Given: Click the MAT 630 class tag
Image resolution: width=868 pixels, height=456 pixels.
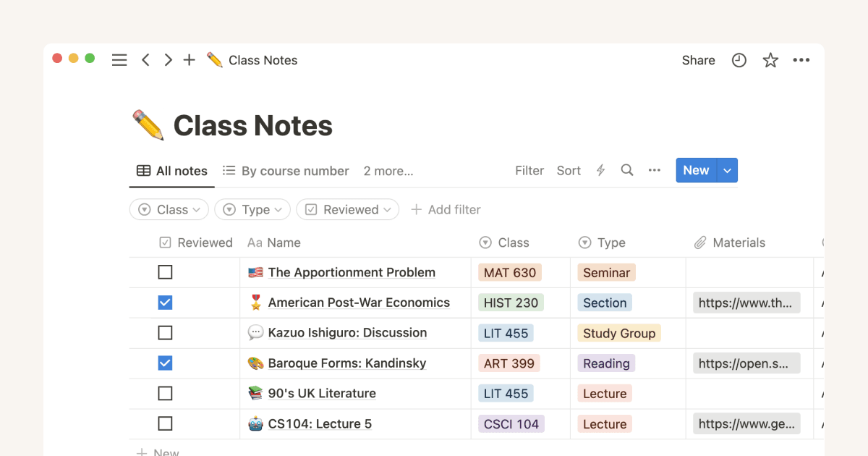Looking at the screenshot, I should pyautogui.click(x=509, y=271).
